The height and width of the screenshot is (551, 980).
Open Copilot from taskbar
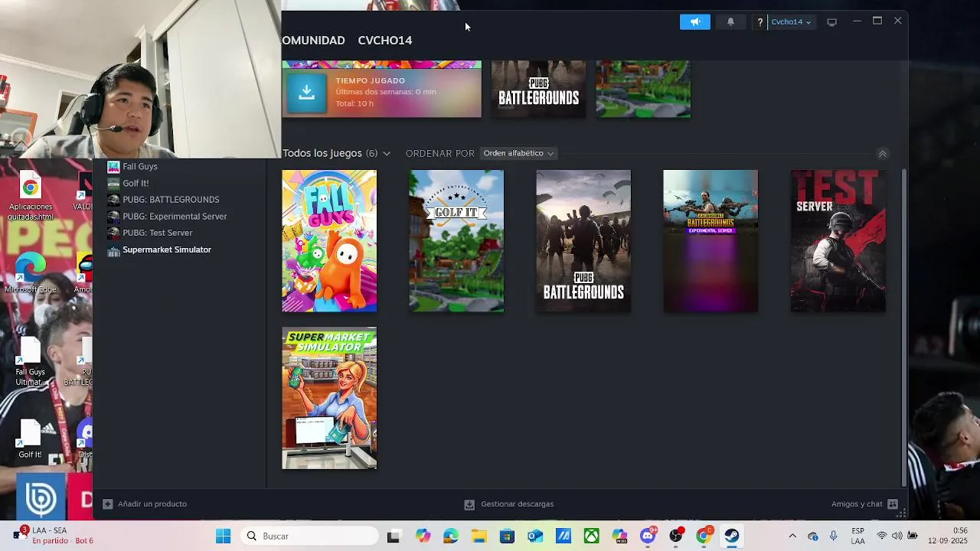click(423, 536)
